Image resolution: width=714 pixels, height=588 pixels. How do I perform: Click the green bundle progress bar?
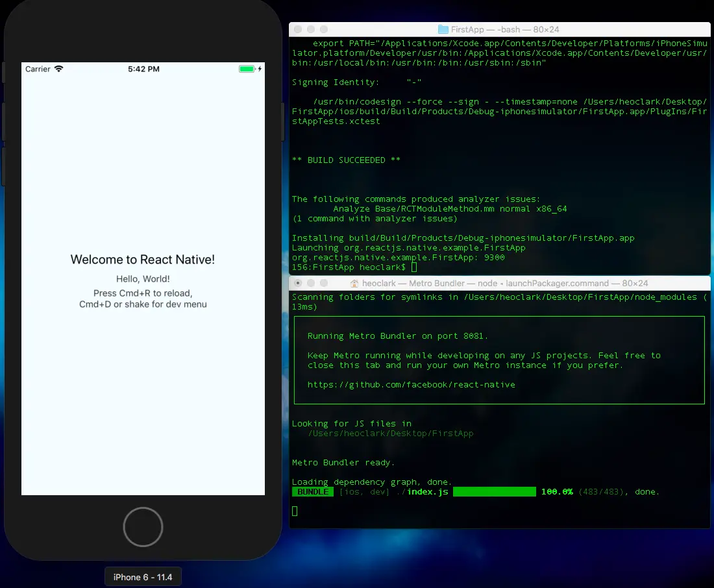click(495, 492)
